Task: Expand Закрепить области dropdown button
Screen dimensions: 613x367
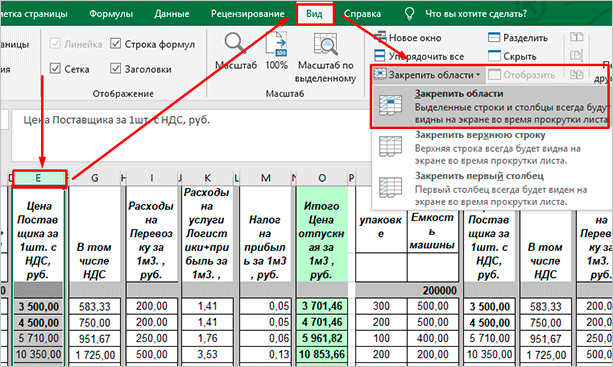Action: pyautogui.click(x=428, y=74)
